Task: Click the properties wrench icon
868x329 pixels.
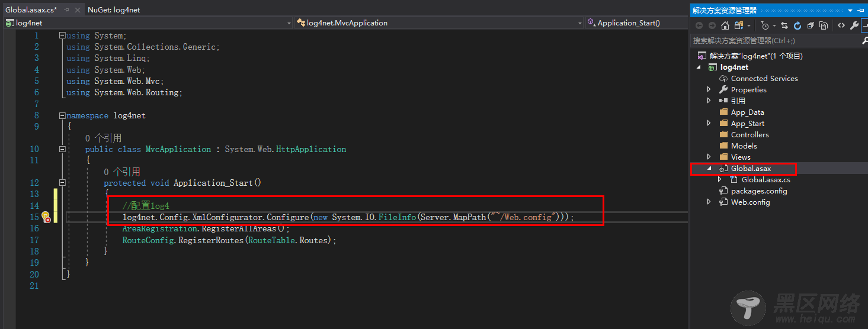Action: 854,25
